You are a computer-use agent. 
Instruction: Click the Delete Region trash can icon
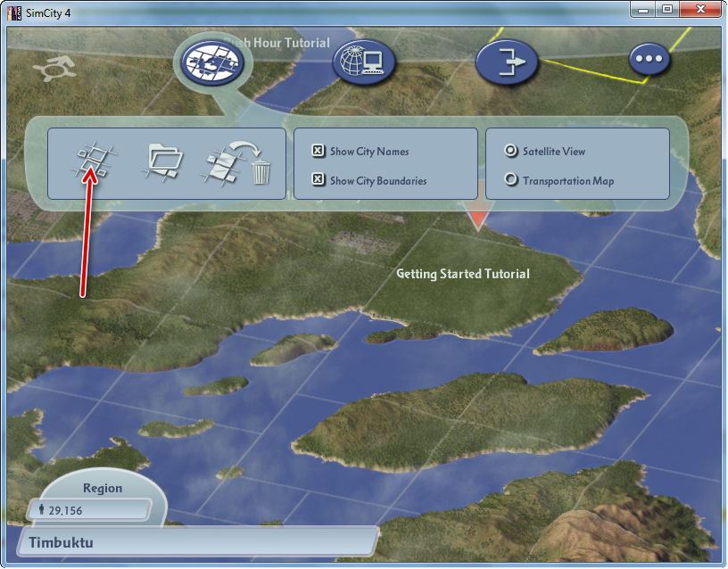click(x=236, y=162)
